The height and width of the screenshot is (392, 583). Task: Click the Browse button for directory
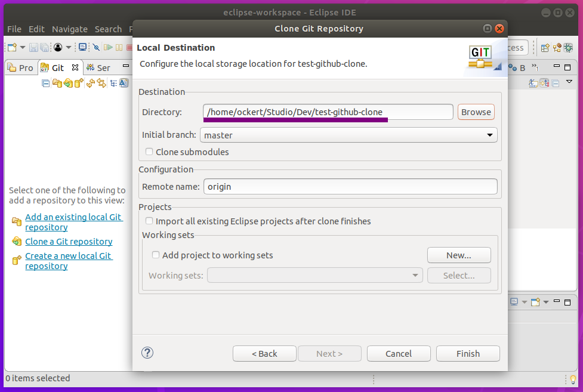tap(476, 112)
